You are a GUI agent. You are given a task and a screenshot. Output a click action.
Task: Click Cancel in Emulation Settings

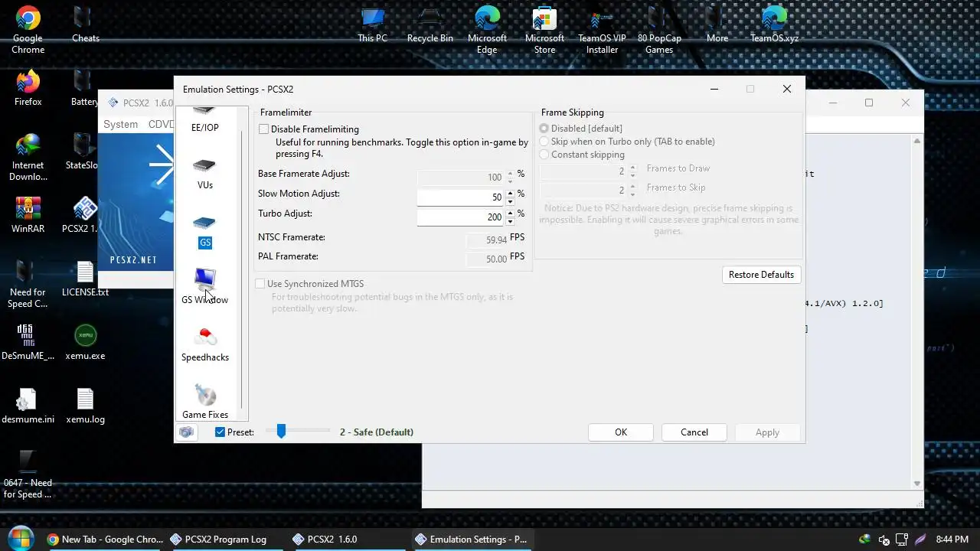pos(694,432)
